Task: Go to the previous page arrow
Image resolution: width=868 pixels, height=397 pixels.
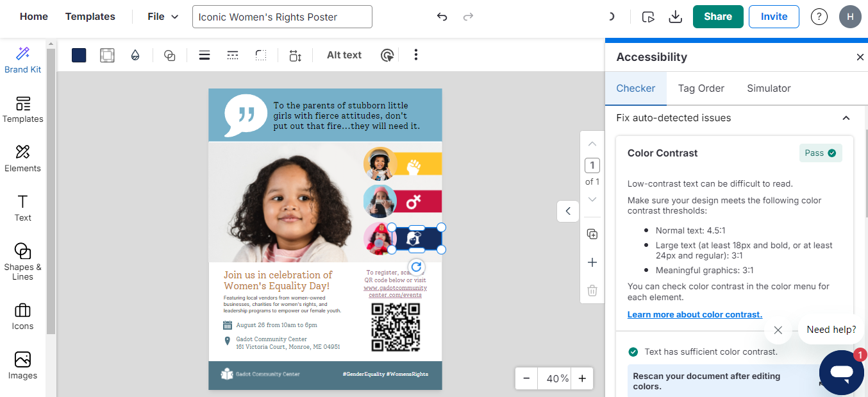Action: (592, 144)
